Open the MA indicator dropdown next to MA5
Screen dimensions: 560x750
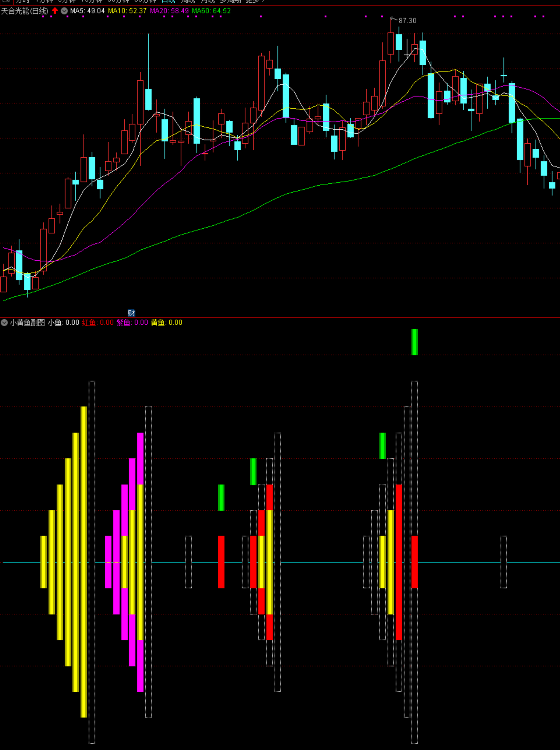pyautogui.click(x=64, y=11)
